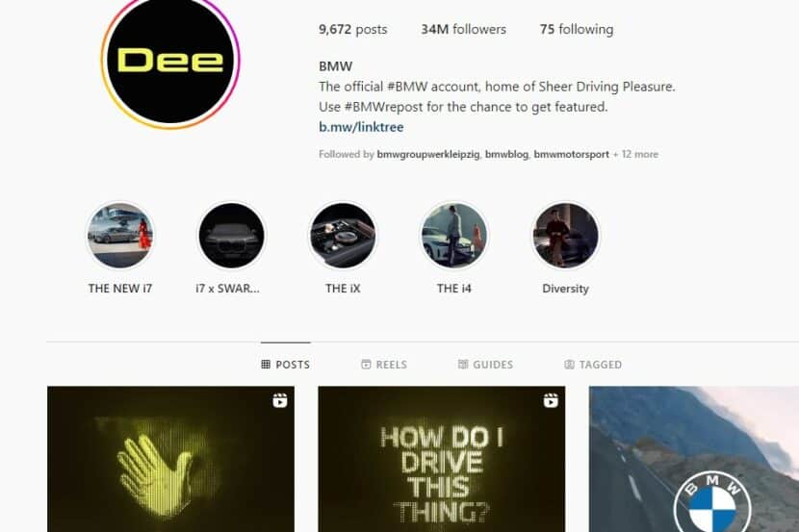Switch to the REELS tab
Viewport: 799px width, 532px height.
click(x=384, y=365)
